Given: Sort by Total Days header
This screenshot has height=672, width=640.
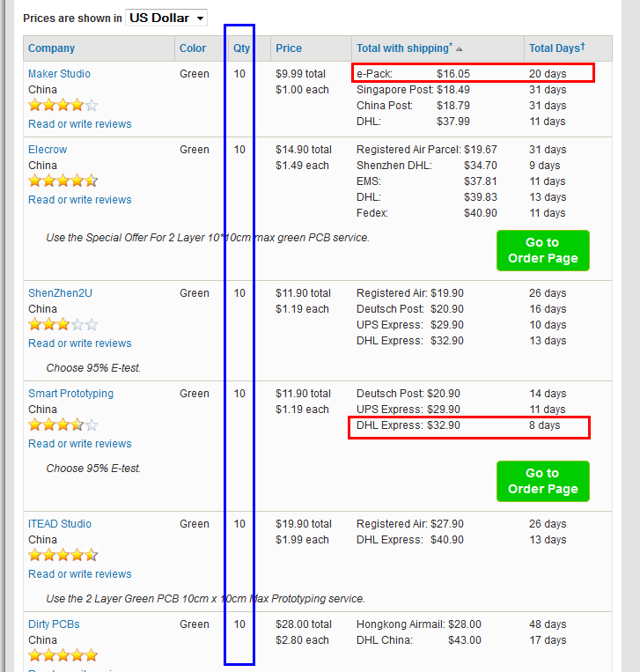Looking at the screenshot, I should pyautogui.click(x=556, y=48).
